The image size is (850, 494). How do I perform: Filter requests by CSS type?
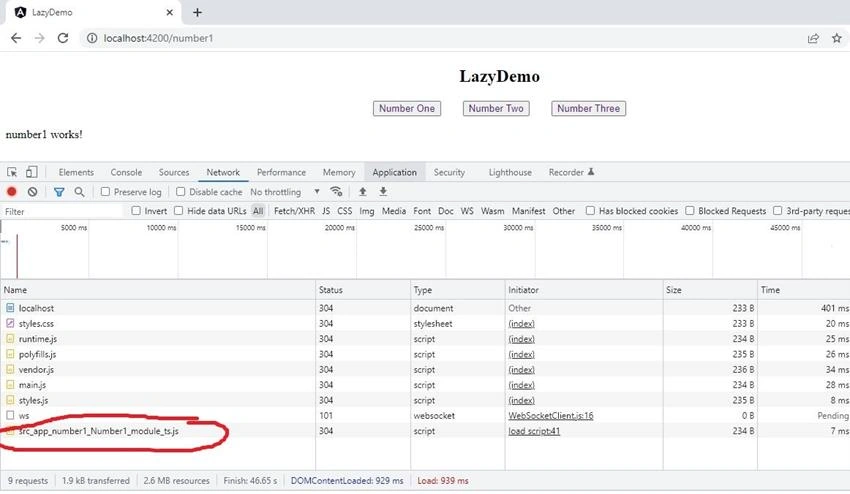click(x=345, y=211)
